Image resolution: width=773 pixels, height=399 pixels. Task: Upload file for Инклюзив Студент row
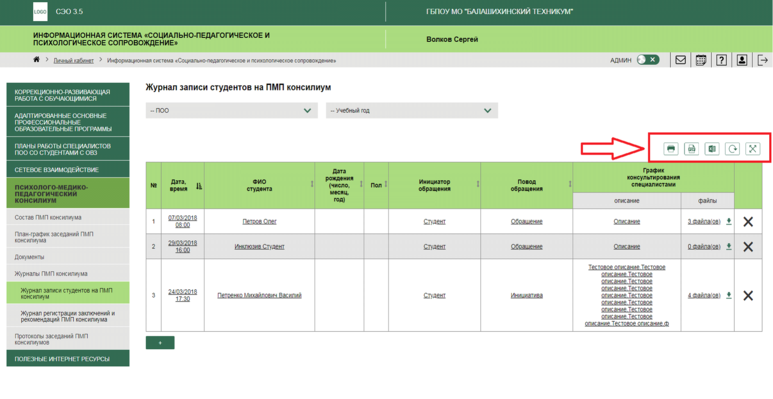point(729,246)
